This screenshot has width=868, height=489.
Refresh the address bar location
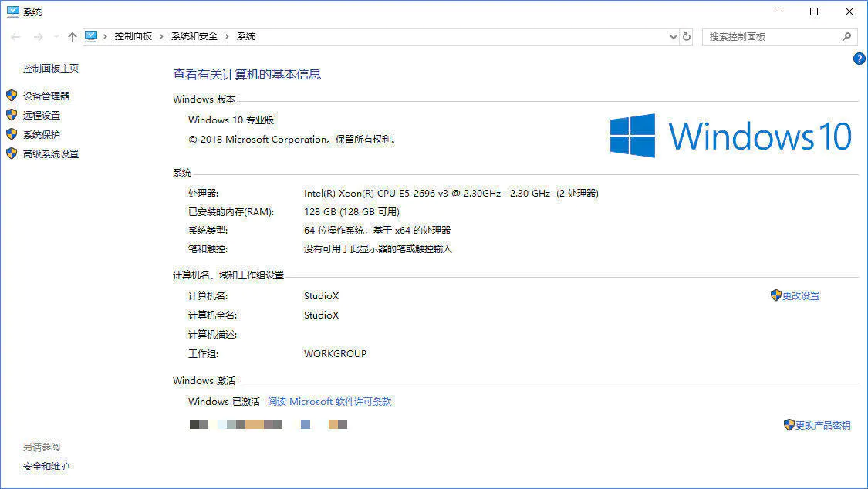(x=687, y=36)
